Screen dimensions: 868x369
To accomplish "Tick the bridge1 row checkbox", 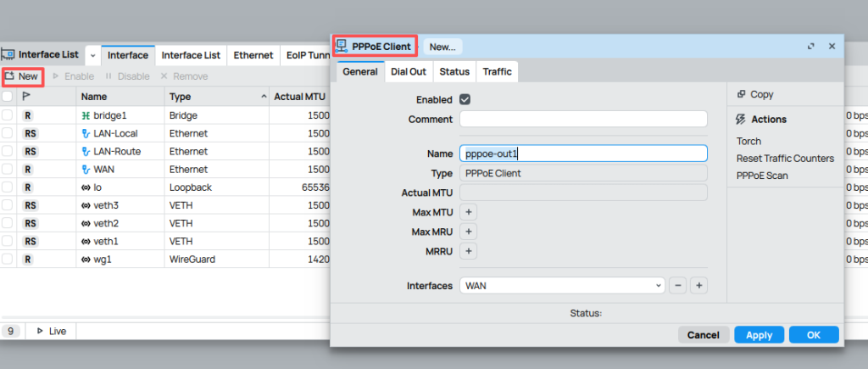I will [x=8, y=115].
